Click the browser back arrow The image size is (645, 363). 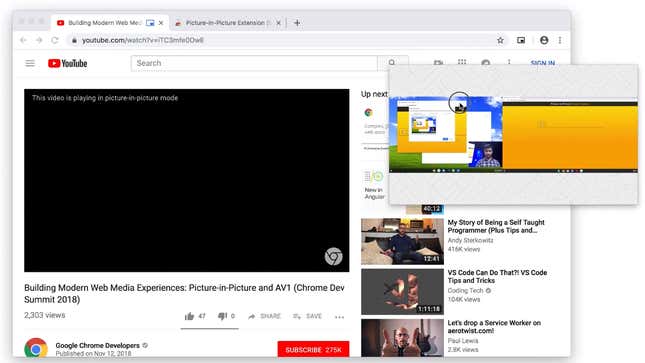[23, 40]
